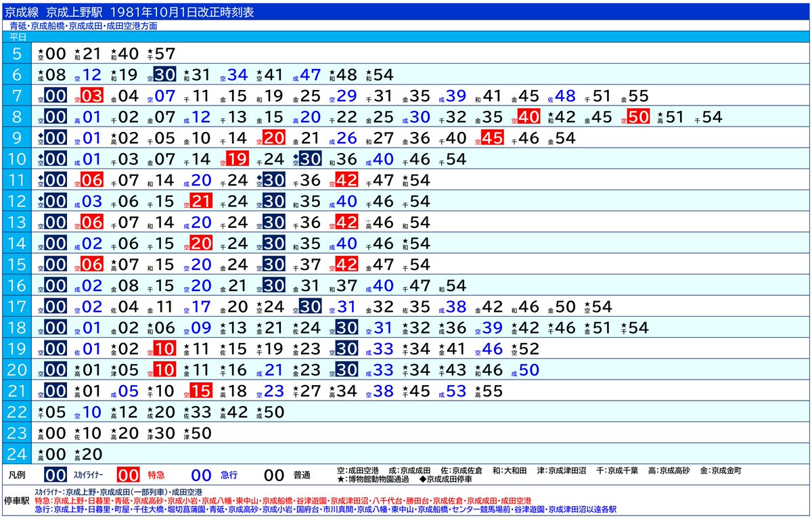Click the hour 24 row header
The image size is (812, 519).
[17, 454]
